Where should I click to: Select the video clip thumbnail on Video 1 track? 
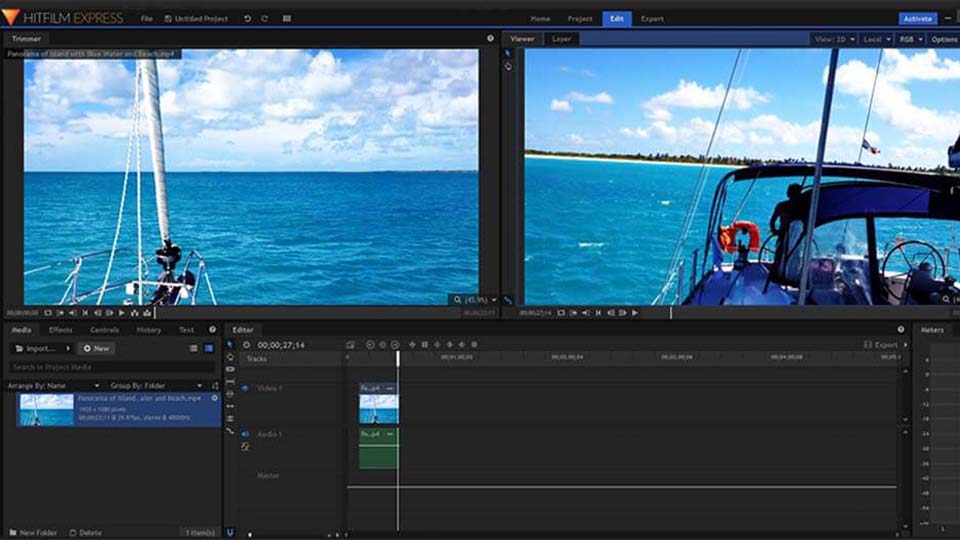tap(378, 409)
